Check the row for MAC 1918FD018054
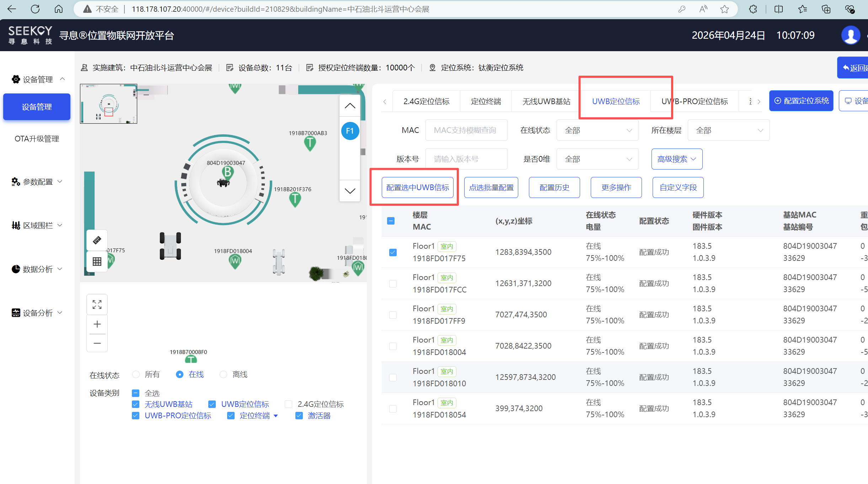 click(393, 409)
